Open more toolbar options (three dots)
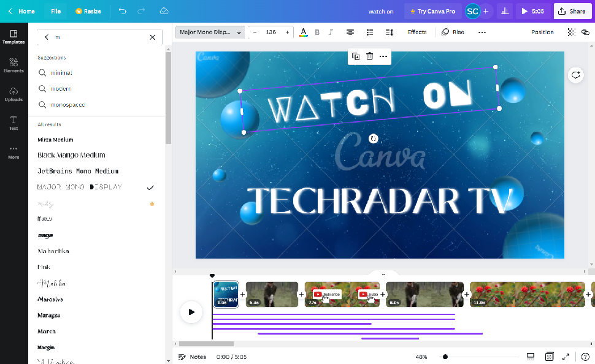This screenshot has height=364, width=595. point(482,32)
